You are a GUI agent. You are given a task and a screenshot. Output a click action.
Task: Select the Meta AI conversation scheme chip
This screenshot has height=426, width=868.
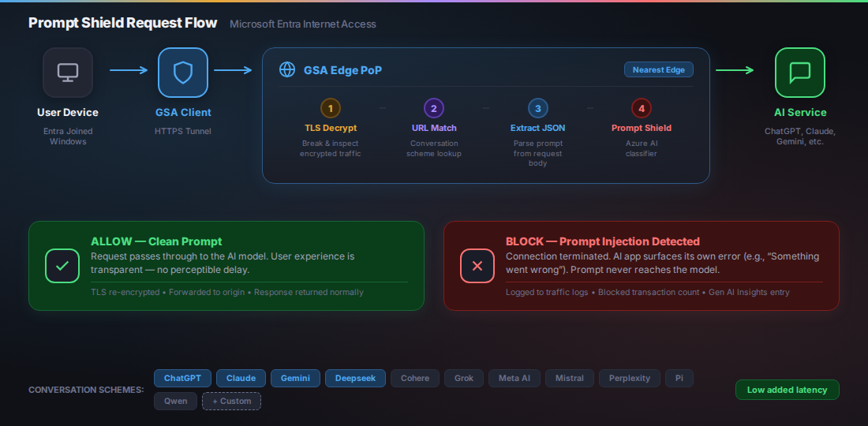click(x=514, y=379)
